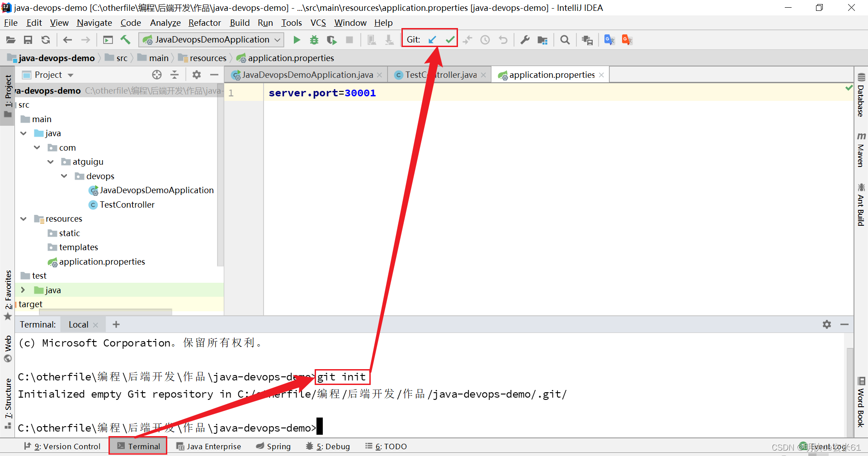Viewport: 868px width, 456px height.
Task: Open the project via Open folder icon
Action: pyautogui.click(x=11, y=40)
